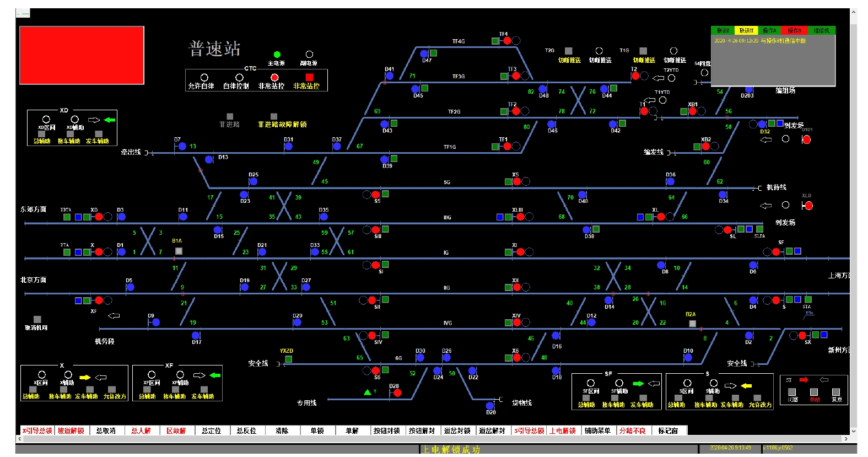The width and height of the screenshot is (868, 457).
Task: Click the XB1 red signal light
Action: (693, 111)
